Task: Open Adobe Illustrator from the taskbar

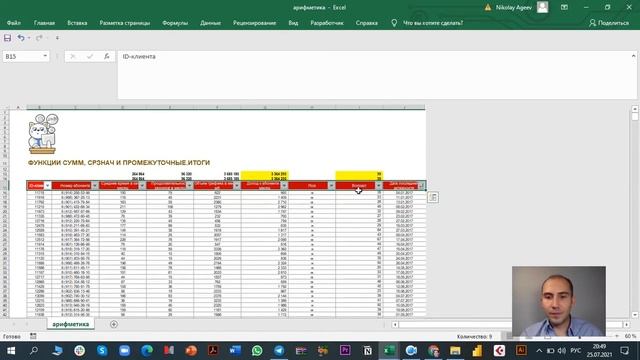Action: [x=521, y=351]
